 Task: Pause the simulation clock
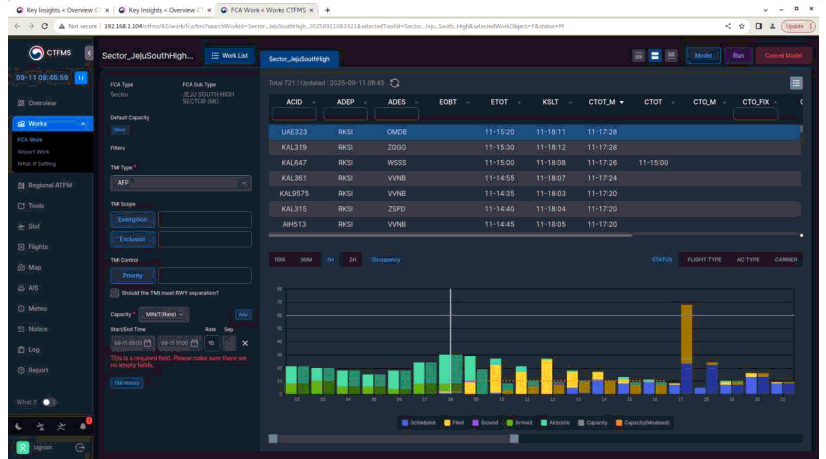[x=81, y=77]
